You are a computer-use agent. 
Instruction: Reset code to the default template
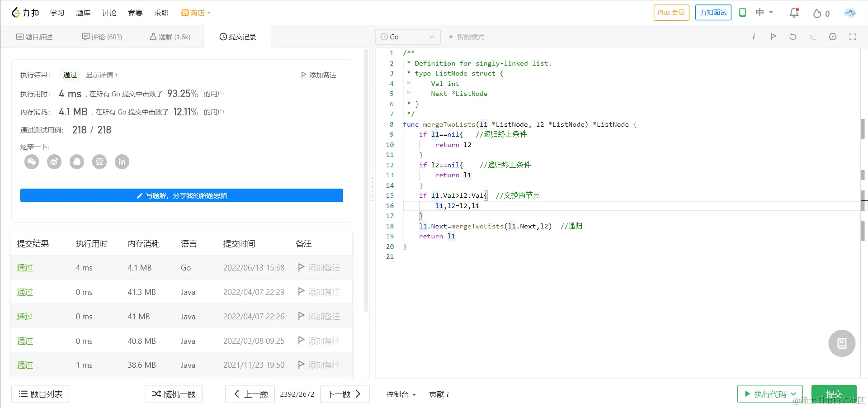coord(793,37)
